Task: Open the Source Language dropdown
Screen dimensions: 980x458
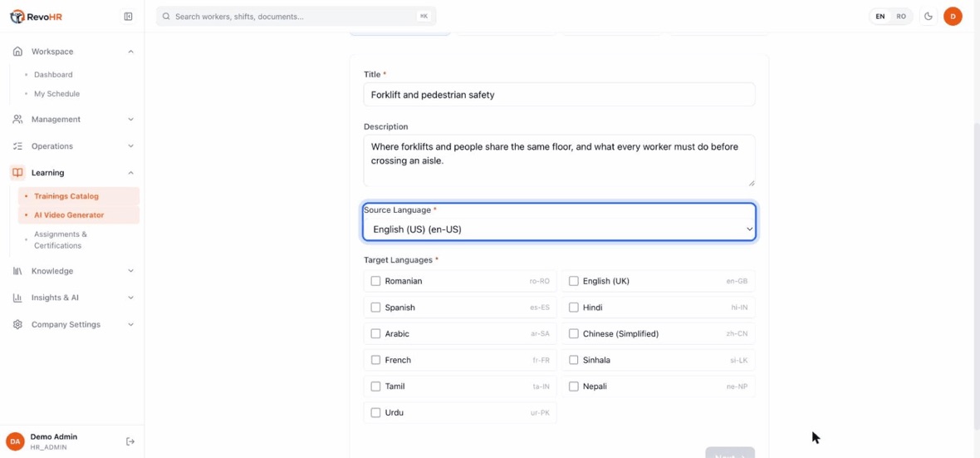Action: 560,229
